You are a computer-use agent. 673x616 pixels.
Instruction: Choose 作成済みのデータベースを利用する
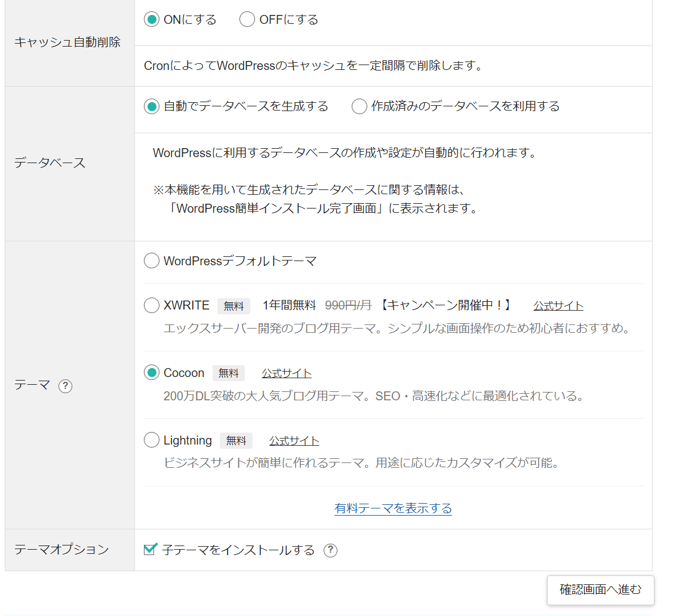click(x=359, y=106)
